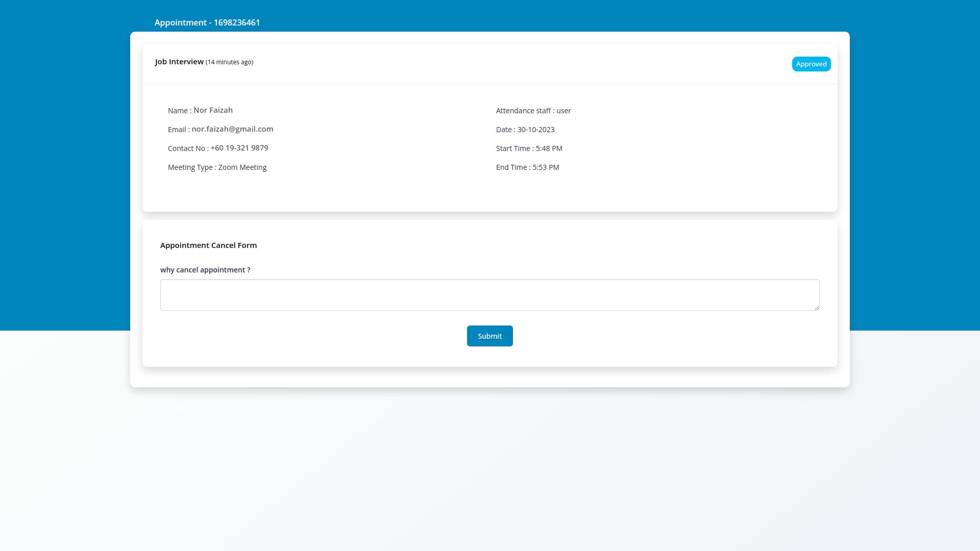Click the why cancel appointment label
Viewport: 980px width, 551px height.
point(205,270)
